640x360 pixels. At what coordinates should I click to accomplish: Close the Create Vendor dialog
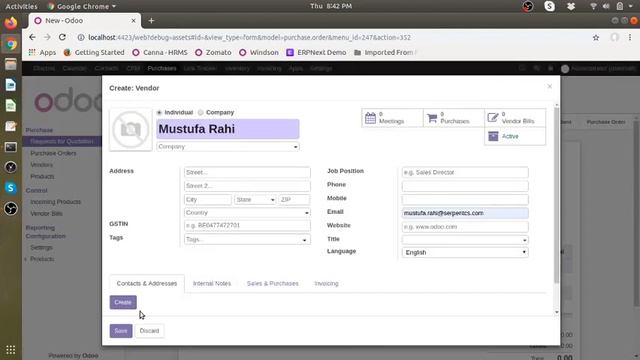tap(549, 87)
